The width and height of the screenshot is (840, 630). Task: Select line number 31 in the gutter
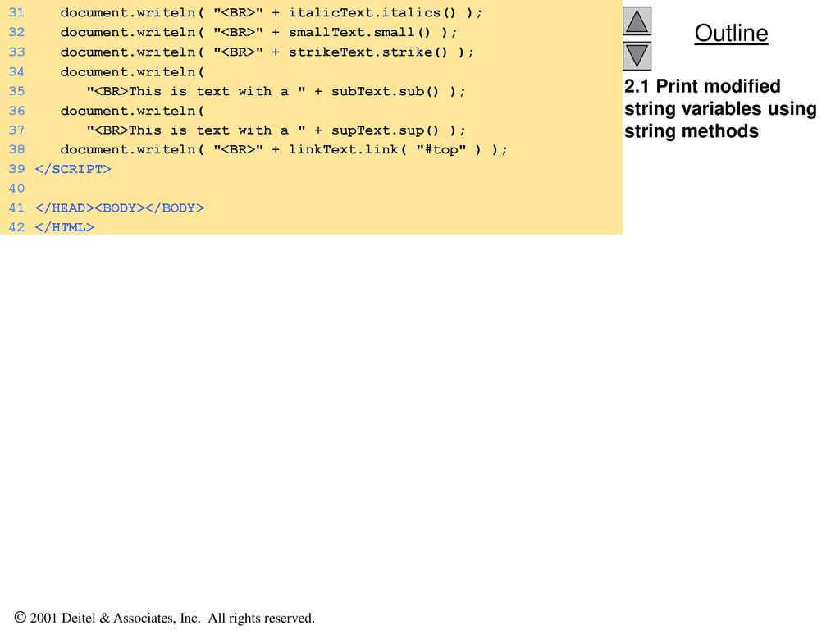click(x=16, y=13)
